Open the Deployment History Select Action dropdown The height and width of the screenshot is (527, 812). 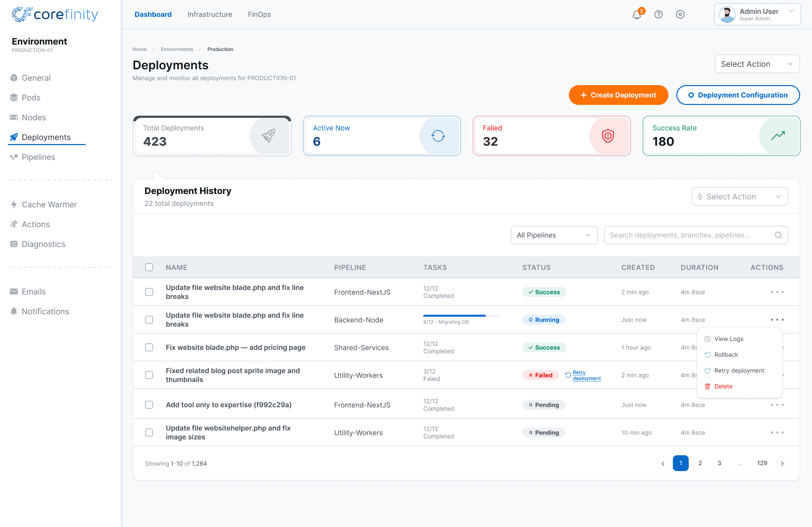[740, 196]
